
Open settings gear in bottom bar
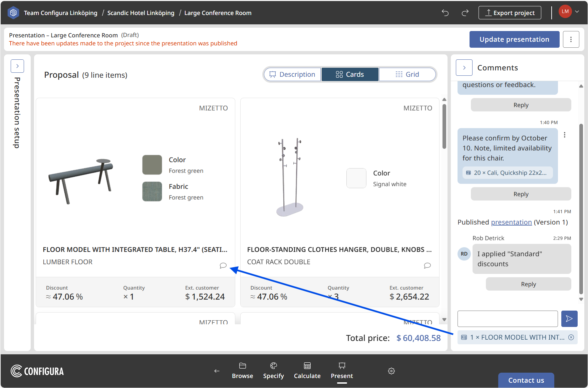point(391,371)
